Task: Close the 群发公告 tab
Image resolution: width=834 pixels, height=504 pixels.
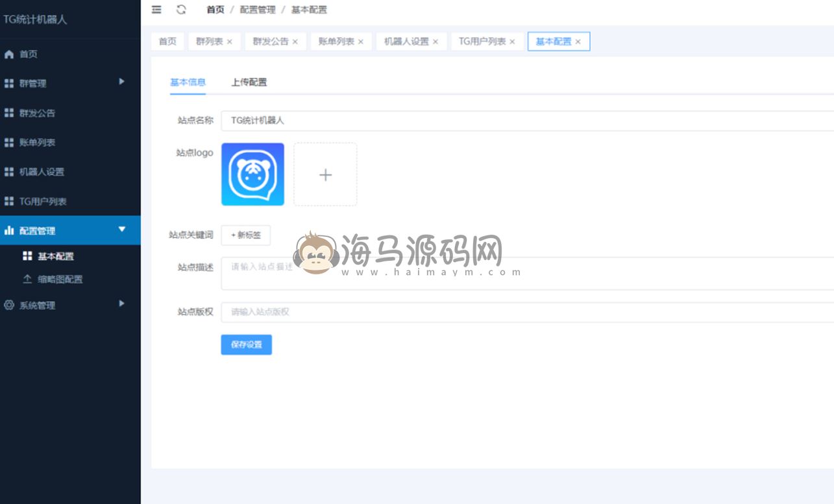Action: coord(295,42)
